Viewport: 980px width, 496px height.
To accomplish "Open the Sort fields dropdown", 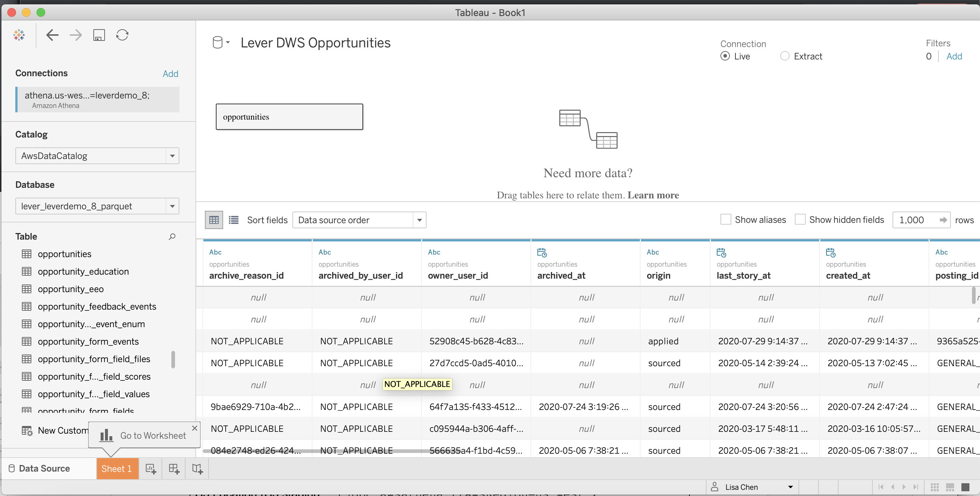I will tap(359, 220).
